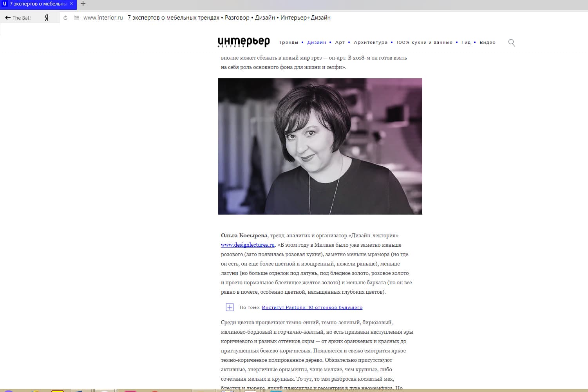Open the Гид menu item

click(466, 42)
